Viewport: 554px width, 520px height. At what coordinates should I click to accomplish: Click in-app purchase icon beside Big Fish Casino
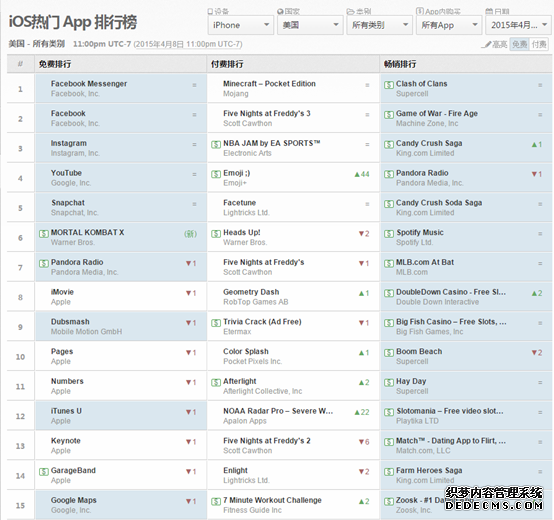tap(389, 323)
